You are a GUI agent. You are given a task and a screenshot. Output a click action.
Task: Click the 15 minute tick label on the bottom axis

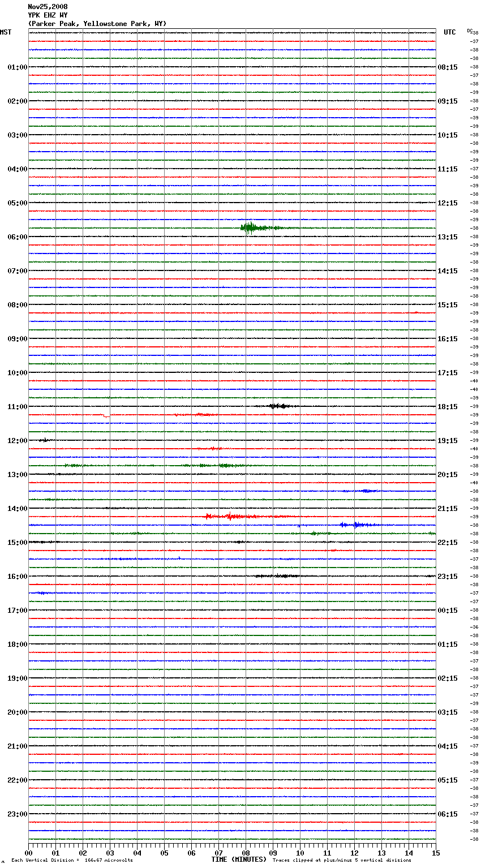(x=436, y=853)
